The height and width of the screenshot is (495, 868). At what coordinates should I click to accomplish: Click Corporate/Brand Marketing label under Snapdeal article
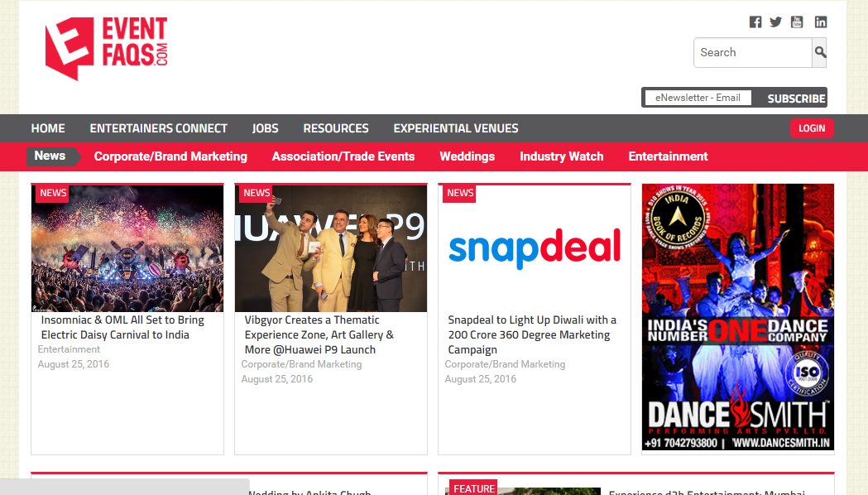point(505,364)
